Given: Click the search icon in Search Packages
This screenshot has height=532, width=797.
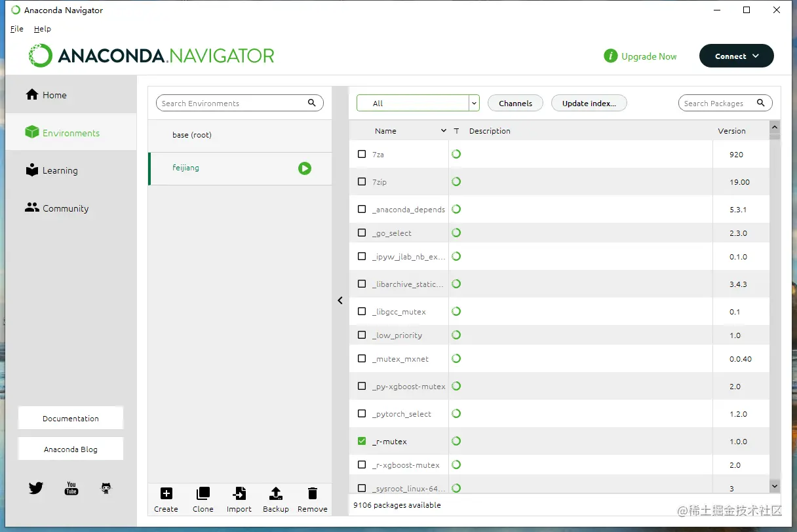Looking at the screenshot, I should [x=761, y=103].
